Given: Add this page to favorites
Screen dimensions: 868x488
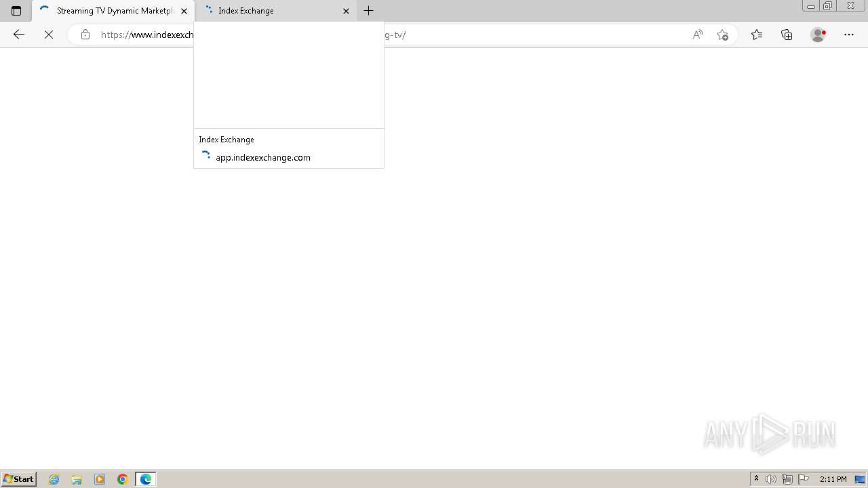Looking at the screenshot, I should pyautogui.click(x=722, y=35).
